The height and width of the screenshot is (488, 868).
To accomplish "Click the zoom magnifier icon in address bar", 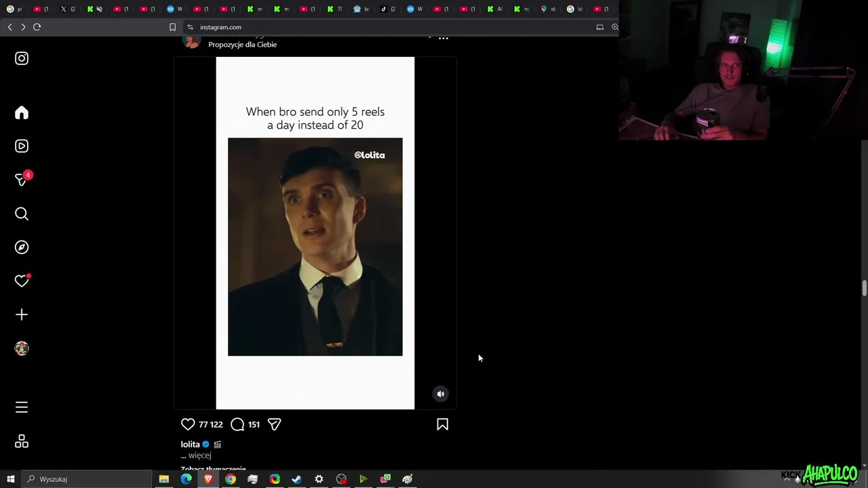I will (614, 27).
